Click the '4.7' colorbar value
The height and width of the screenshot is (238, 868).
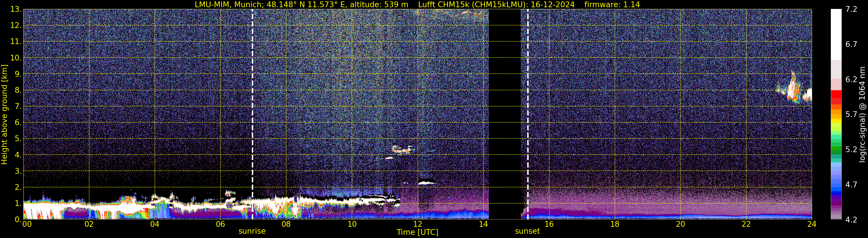click(x=851, y=185)
